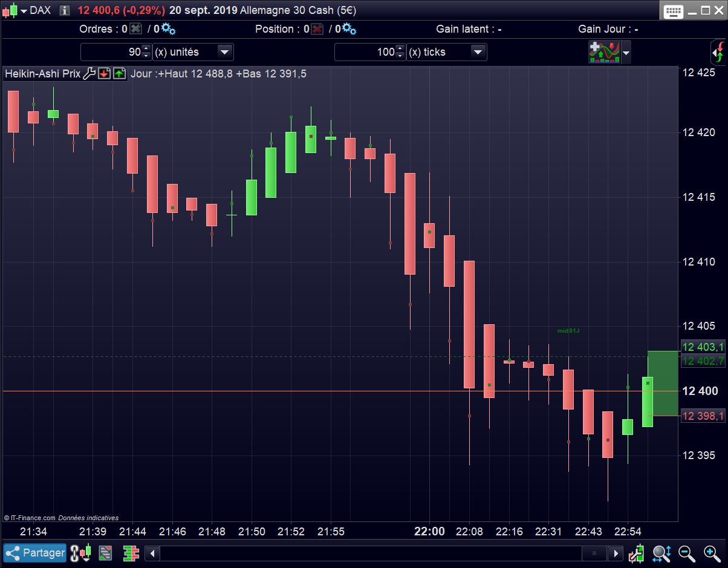Image resolution: width=728 pixels, height=568 pixels.
Task: Click the ticks field showing 100
Action: [365, 52]
